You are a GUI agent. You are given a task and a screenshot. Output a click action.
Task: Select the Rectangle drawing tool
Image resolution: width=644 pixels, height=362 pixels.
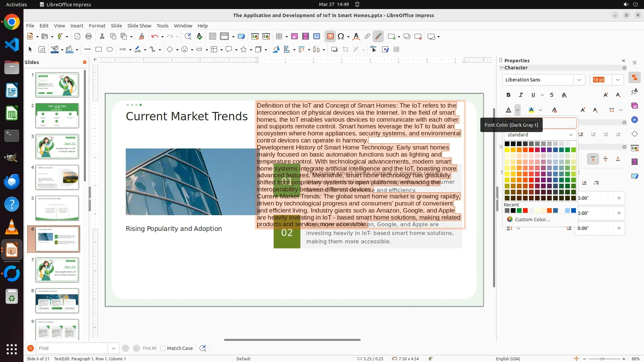click(99, 50)
